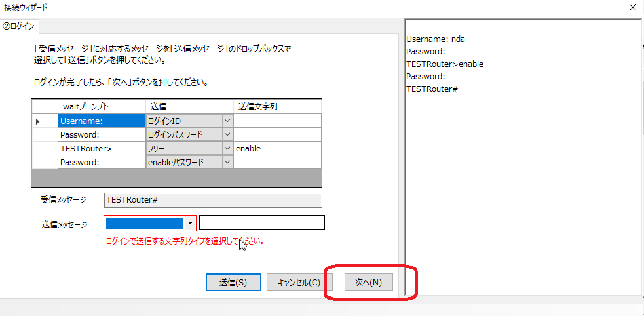Image resolution: width=644 pixels, height=316 pixels.
Task: Click the 送信 column header
Action: click(x=189, y=106)
